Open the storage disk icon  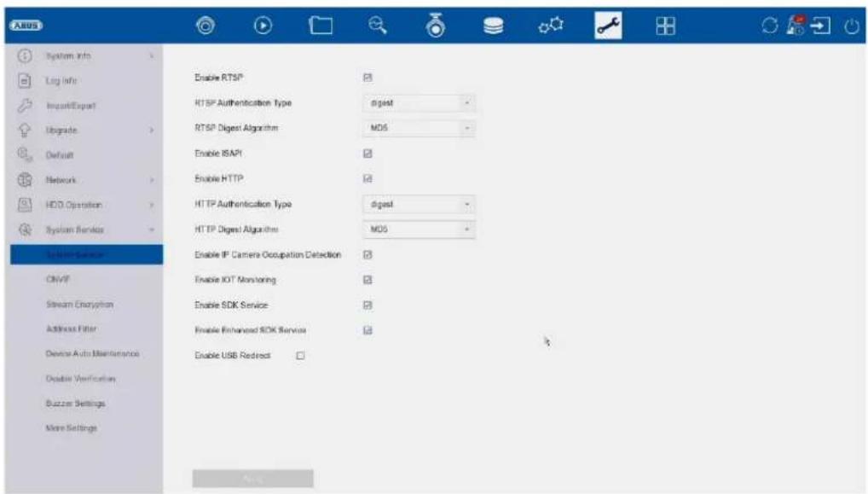[x=493, y=26]
